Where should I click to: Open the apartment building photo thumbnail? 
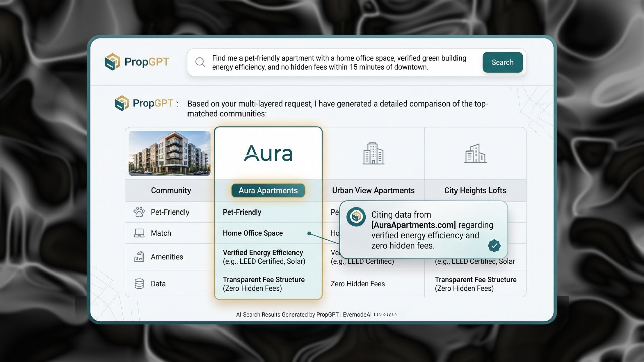170,153
